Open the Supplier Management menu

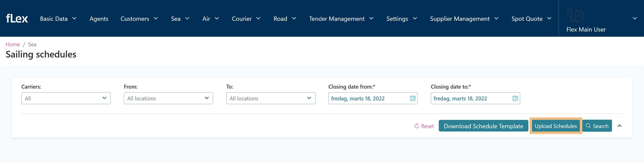click(464, 19)
